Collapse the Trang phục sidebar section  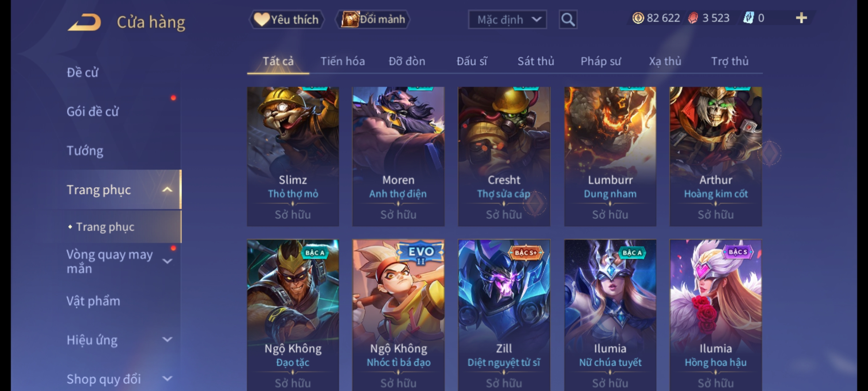pos(167,190)
